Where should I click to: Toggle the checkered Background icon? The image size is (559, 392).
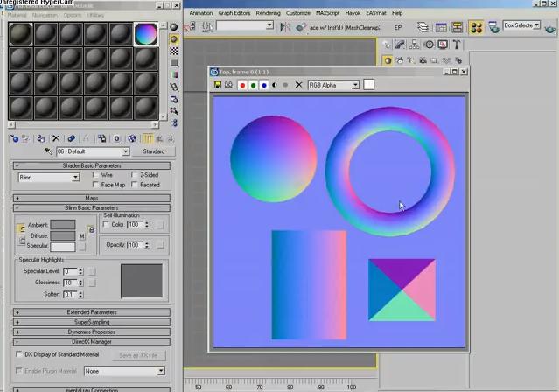tap(173, 51)
